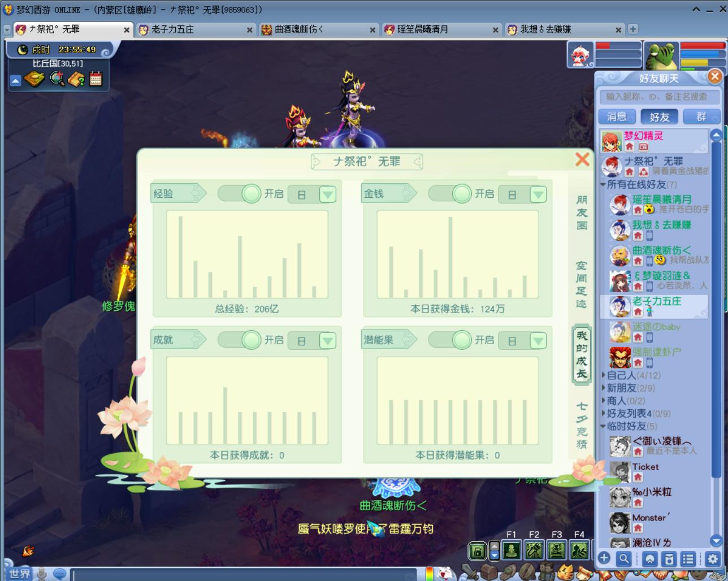Click the chat emoticon bubble icon
The height and width of the screenshot is (581, 728).
click(60, 574)
